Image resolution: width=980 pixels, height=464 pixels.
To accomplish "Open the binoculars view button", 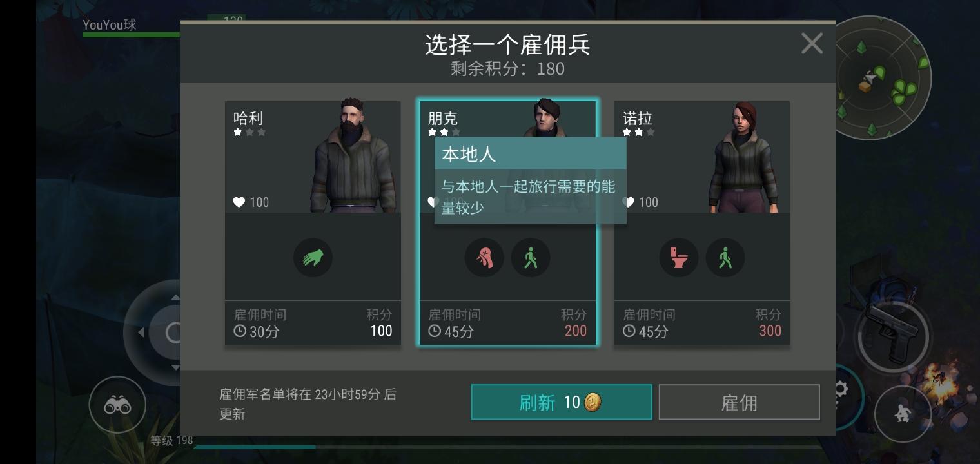I will [x=117, y=405].
